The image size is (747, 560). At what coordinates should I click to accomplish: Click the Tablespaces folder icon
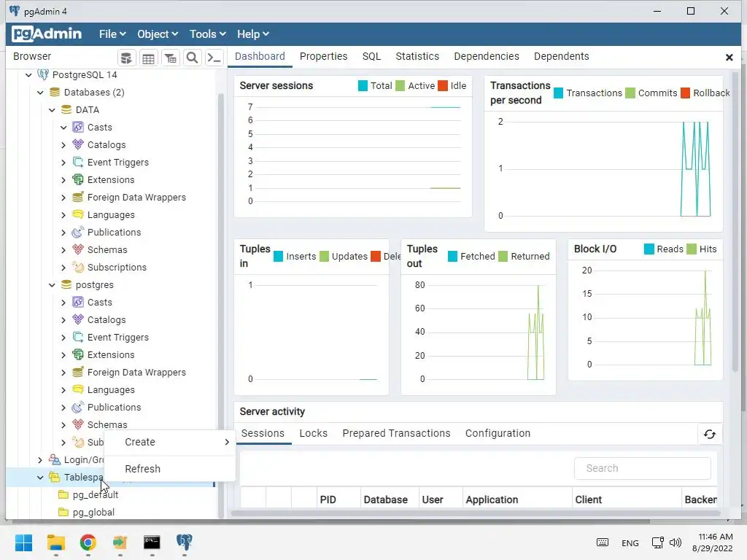coord(55,477)
